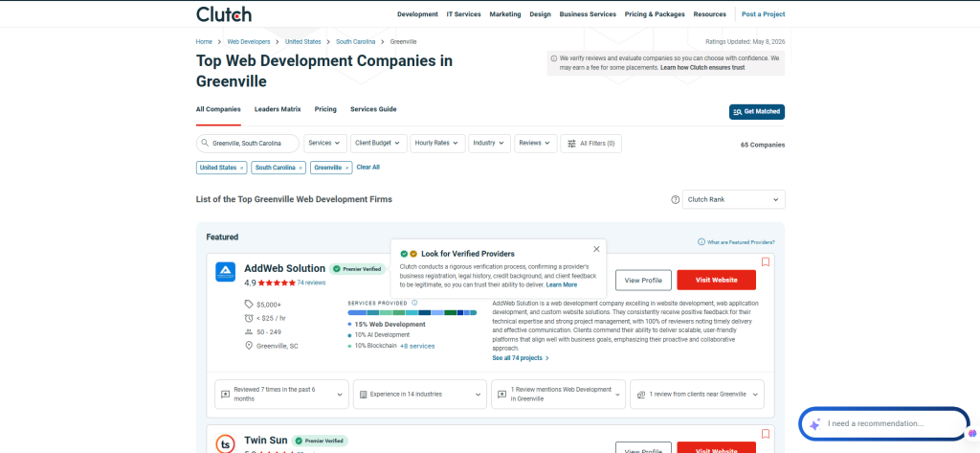Screen dimensions: 980x453
Task: Open the Client Budget filter dropdown
Action: (379, 144)
